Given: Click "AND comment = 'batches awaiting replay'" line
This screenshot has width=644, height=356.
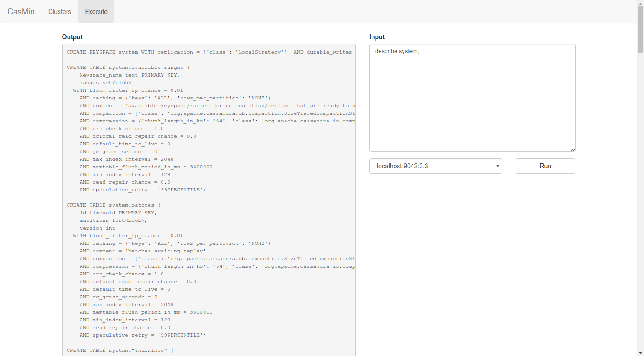Looking at the screenshot, I should pyautogui.click(x=143, y=251).
